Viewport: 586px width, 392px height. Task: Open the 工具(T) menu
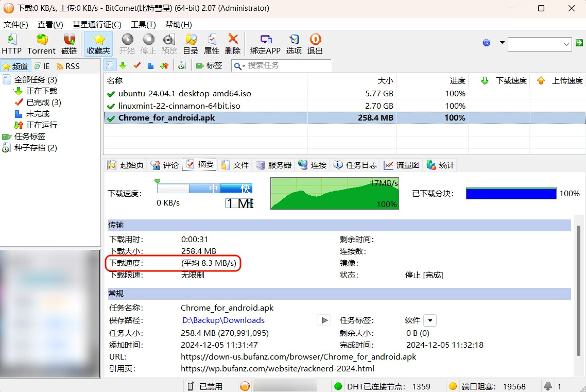(143, 25)
